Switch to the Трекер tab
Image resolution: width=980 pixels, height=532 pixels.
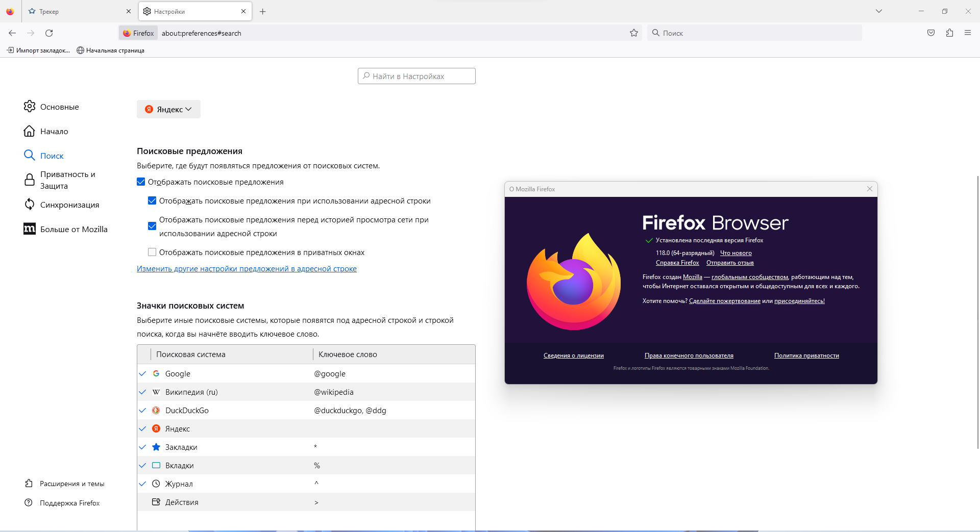pyautogui.click(x=77, y=11)
